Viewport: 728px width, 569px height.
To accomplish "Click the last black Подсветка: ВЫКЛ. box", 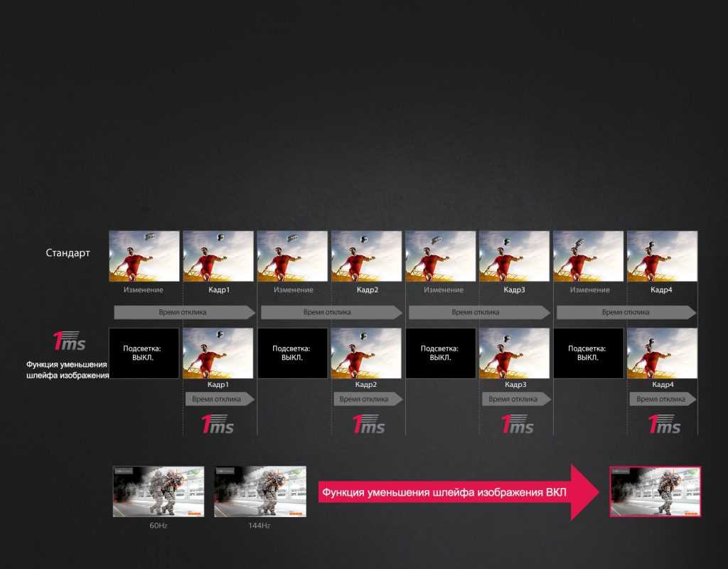I will click(x=588, y=353).
